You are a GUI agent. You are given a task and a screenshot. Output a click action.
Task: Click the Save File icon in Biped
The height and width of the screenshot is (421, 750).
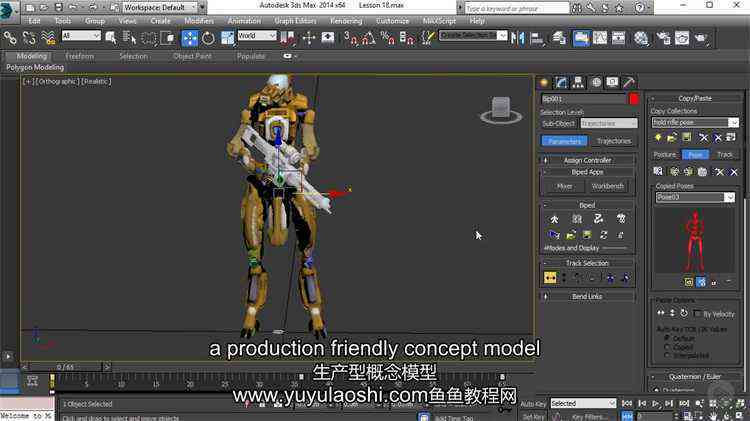pyautogui.click(x=587, y=235)
